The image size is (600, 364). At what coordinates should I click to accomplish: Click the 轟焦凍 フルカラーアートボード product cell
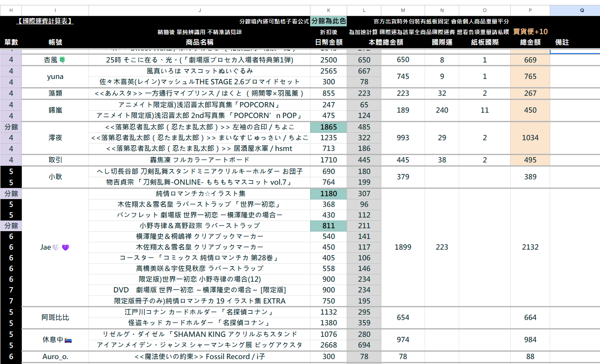[200, 160]
